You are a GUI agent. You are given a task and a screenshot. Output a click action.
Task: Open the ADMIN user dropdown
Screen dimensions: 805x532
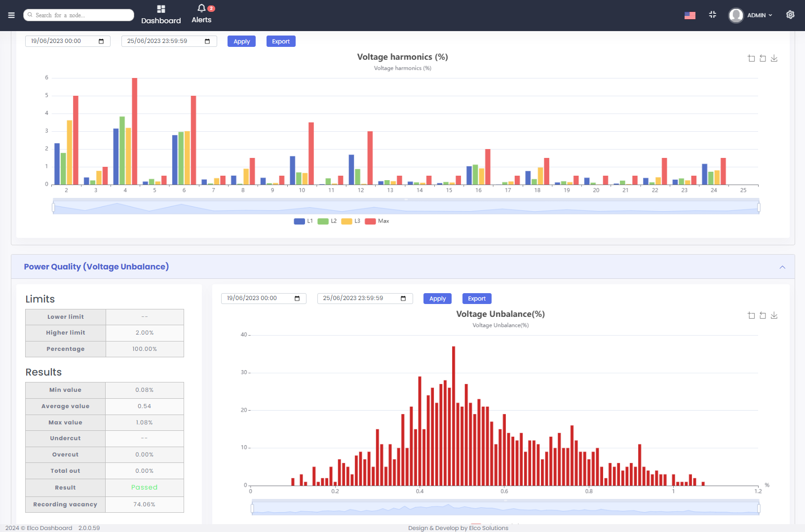point(751,15)
